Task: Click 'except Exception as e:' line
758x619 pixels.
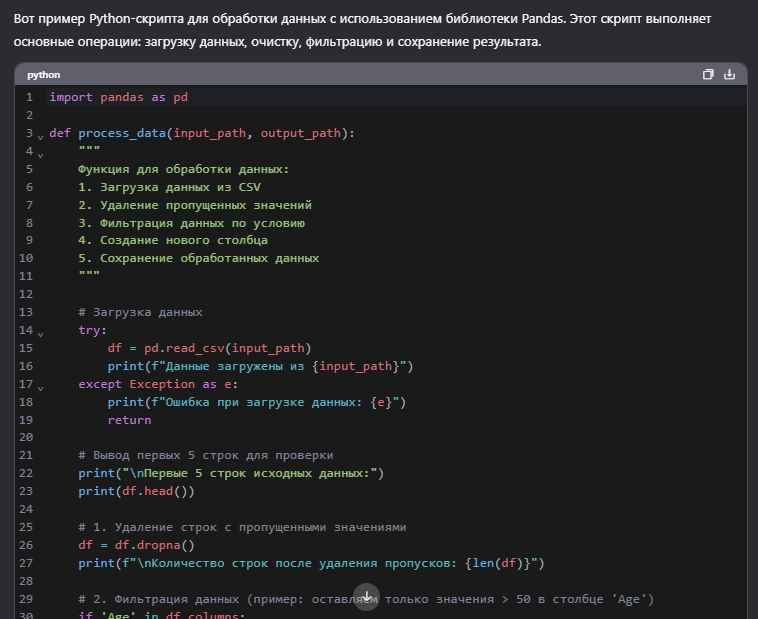Action: (x=158, y=384)
